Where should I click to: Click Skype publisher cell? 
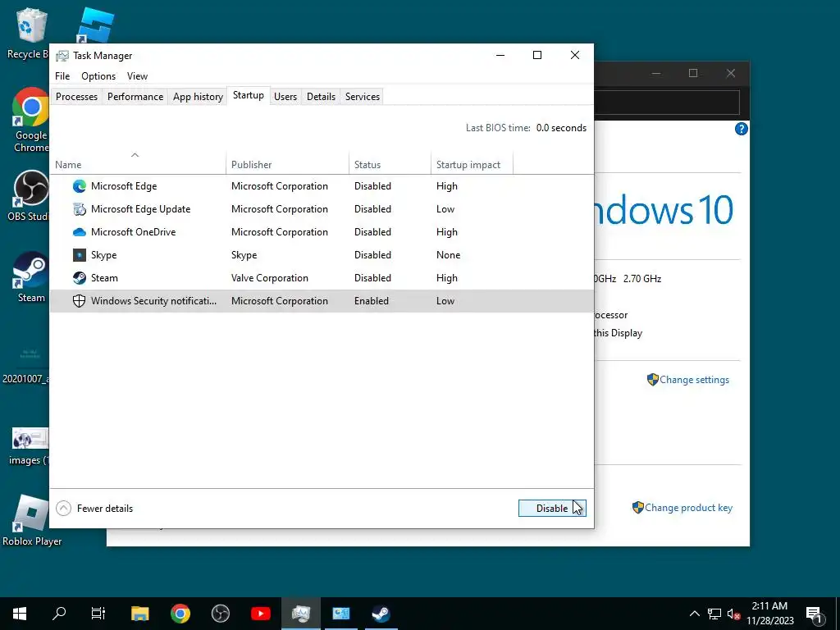244,255
